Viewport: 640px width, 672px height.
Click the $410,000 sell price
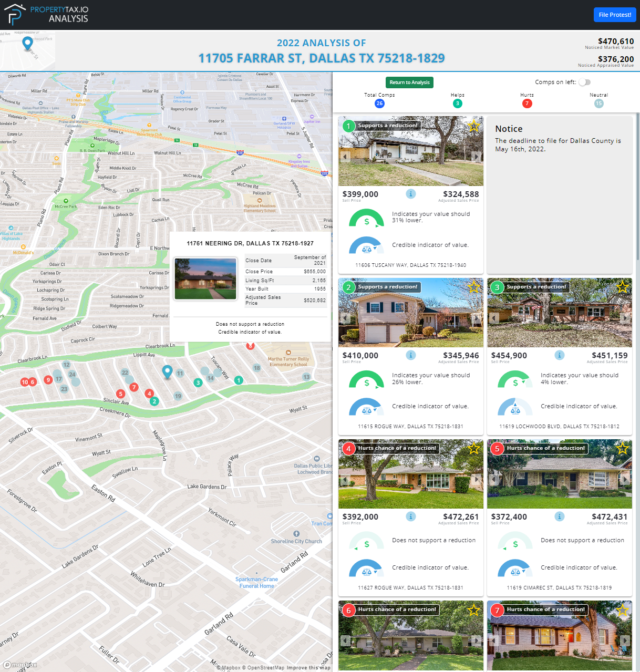360,355
